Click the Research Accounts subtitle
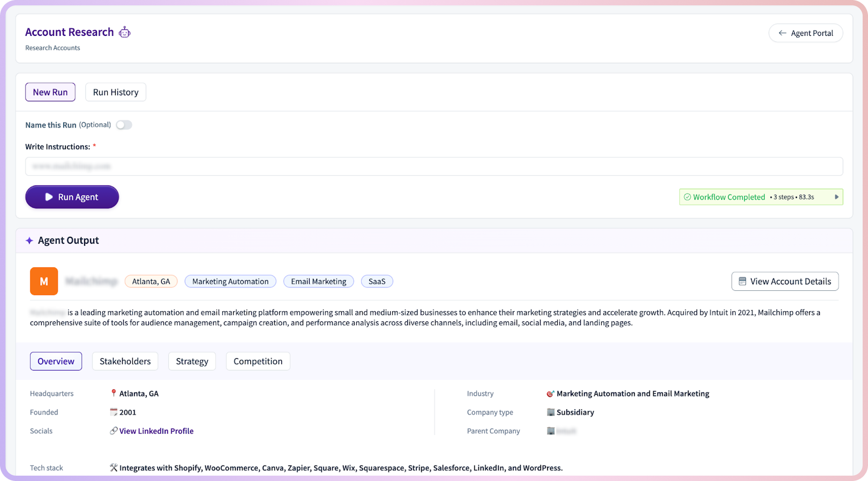This screenshot has height=481, width=868. (53, 48)
